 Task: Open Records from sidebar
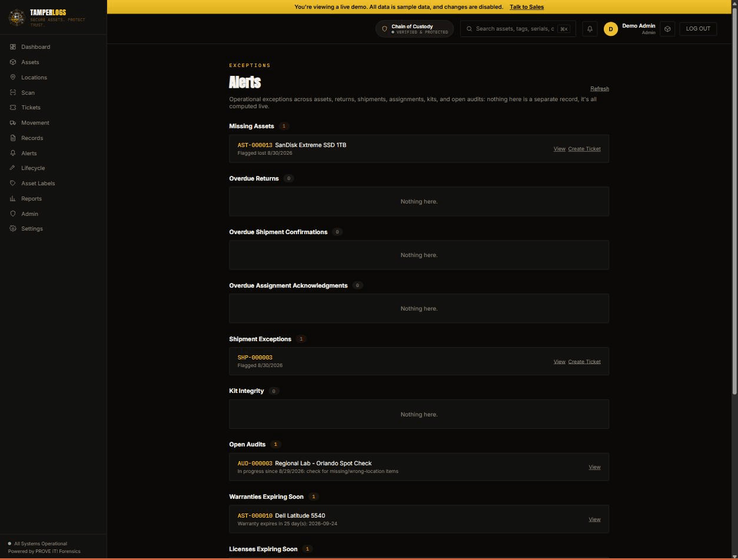(x=32, y=138)
